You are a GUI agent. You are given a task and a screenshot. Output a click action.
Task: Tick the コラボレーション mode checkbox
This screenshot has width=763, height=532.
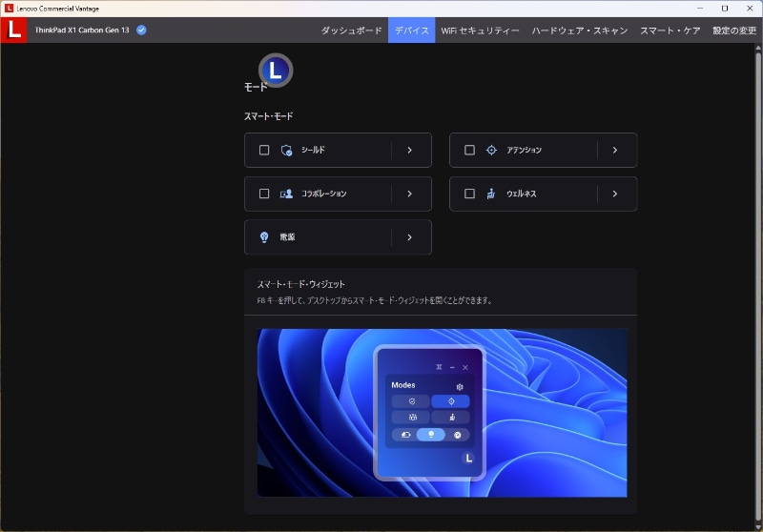click(x=264, y=194)
